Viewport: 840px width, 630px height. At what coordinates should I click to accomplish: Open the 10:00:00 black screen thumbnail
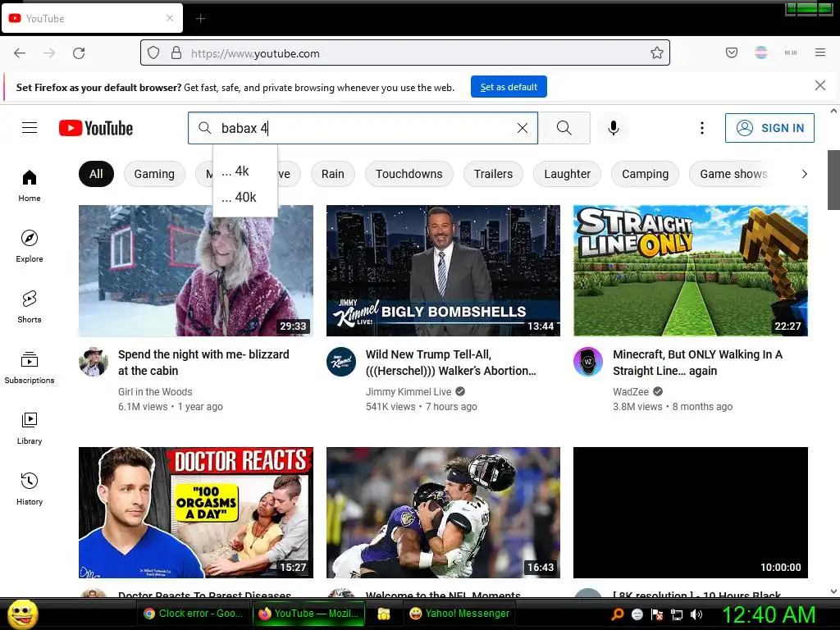click(691, 513)
